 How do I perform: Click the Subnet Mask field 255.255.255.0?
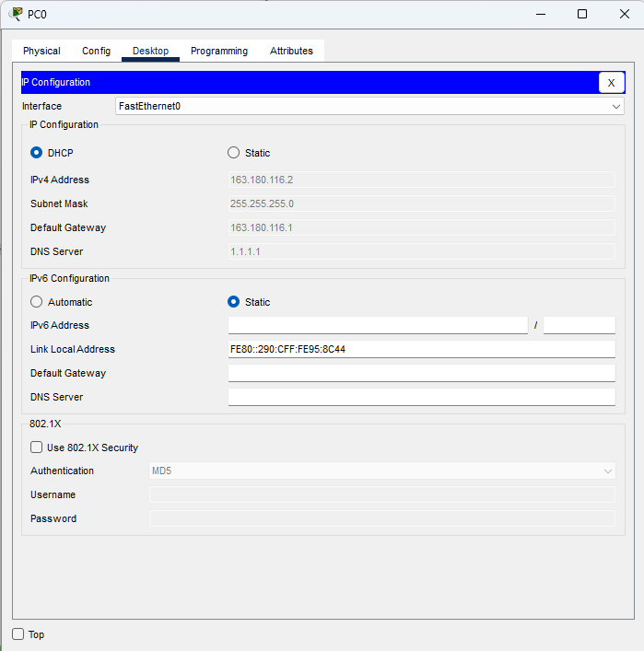421,203
